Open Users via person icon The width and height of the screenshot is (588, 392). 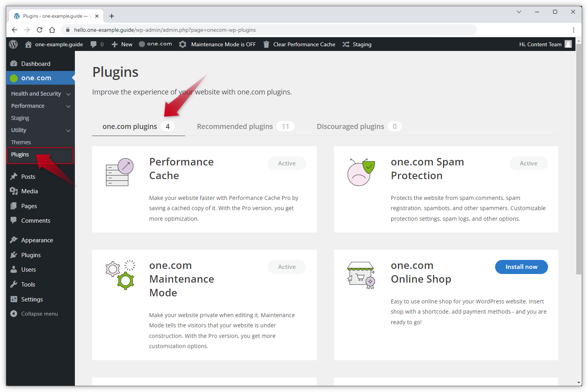(14, 269)
